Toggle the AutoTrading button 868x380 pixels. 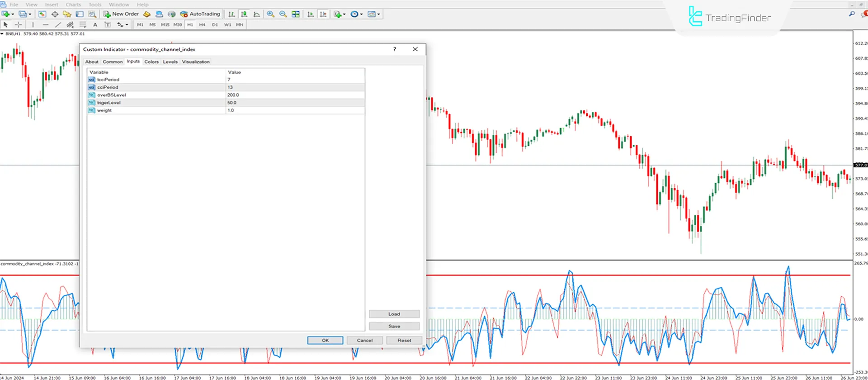tap(200, 14)
